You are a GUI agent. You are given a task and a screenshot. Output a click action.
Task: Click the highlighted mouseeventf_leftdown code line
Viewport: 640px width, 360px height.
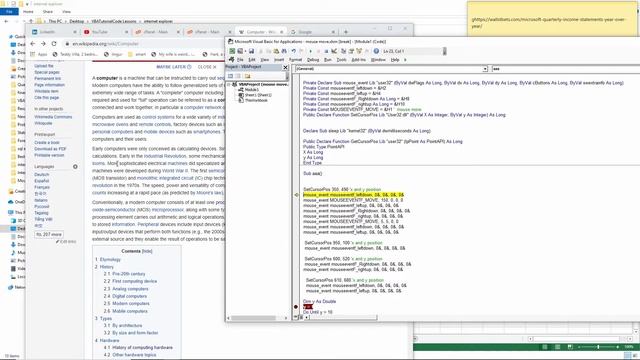[353, 195]
